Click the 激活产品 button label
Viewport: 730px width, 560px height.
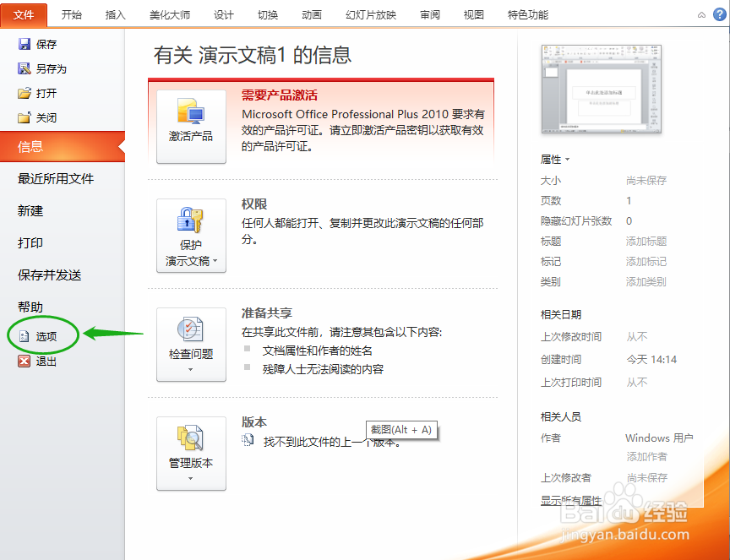tap(191, 136)
